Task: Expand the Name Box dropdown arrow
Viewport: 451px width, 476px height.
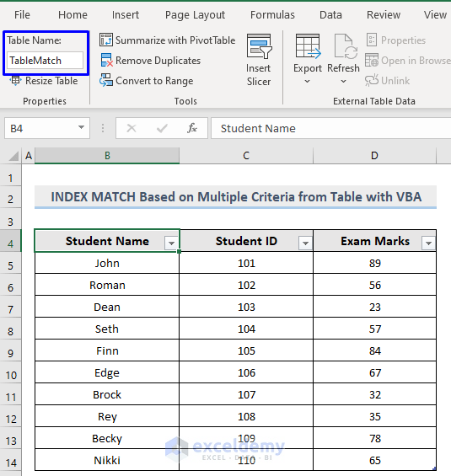Action: tap(81, 127)
